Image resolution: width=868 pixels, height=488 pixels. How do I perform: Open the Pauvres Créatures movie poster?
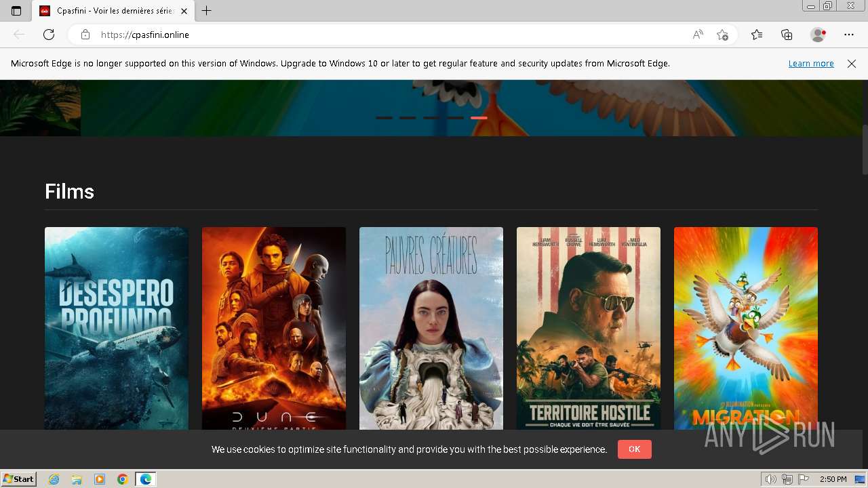click(431, 328)
